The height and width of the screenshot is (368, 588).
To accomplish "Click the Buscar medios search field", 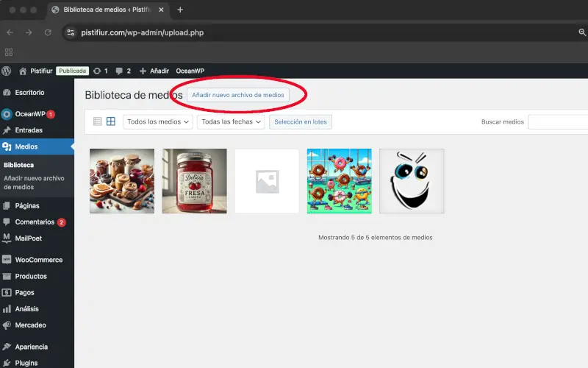I will click(x=557, y=122).
